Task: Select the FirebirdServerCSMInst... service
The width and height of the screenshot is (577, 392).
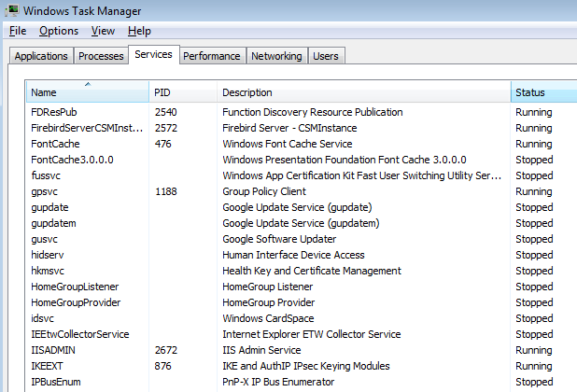Action: (x=87, y=128)
